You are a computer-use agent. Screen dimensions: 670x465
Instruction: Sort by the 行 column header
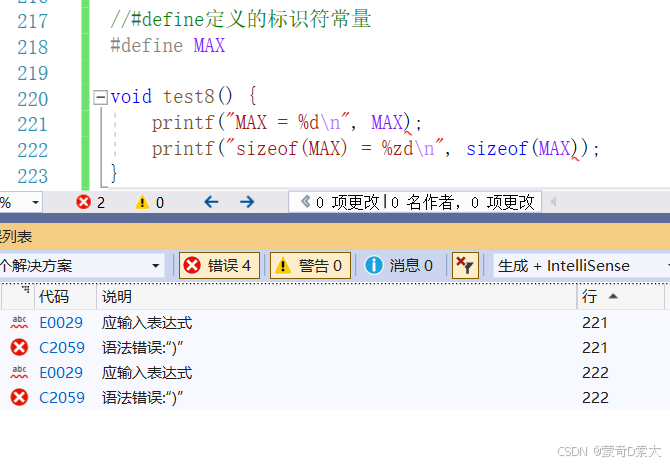pos(620,297)
